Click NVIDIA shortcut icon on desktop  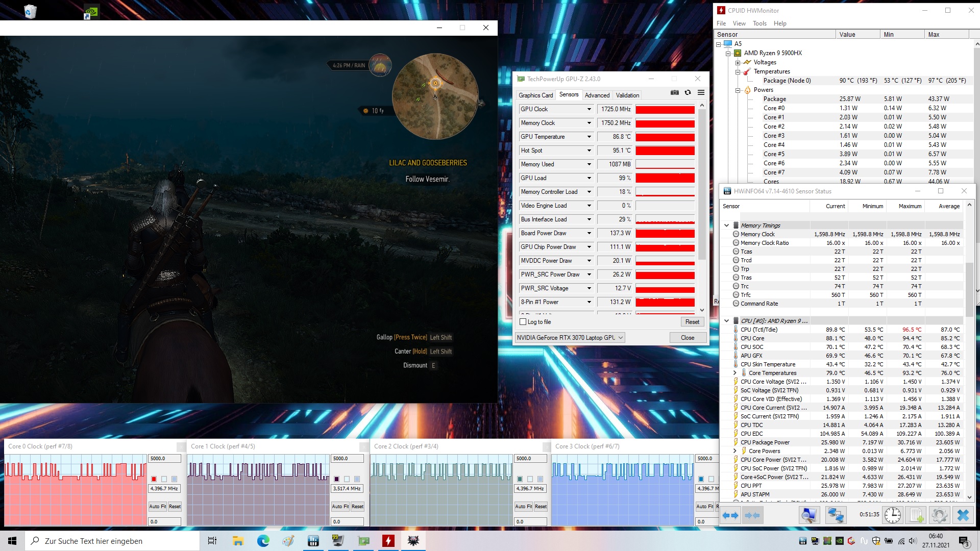(x=91, y=11)
